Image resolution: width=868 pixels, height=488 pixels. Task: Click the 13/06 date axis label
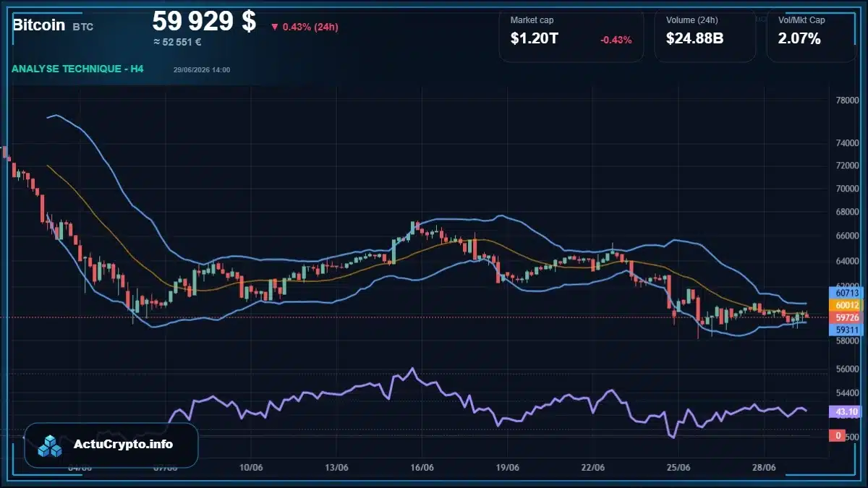tap(336, 468)
